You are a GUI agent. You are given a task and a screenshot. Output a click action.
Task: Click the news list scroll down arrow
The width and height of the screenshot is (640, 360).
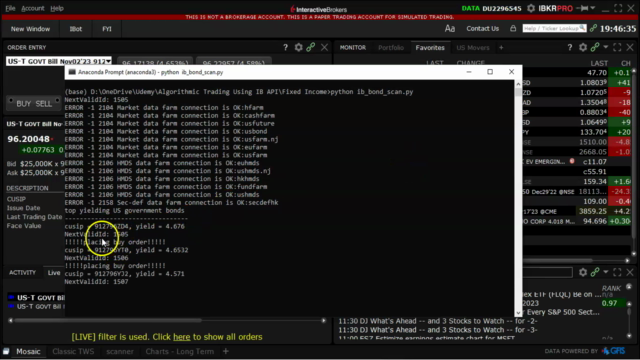click(x=629, y=336)
